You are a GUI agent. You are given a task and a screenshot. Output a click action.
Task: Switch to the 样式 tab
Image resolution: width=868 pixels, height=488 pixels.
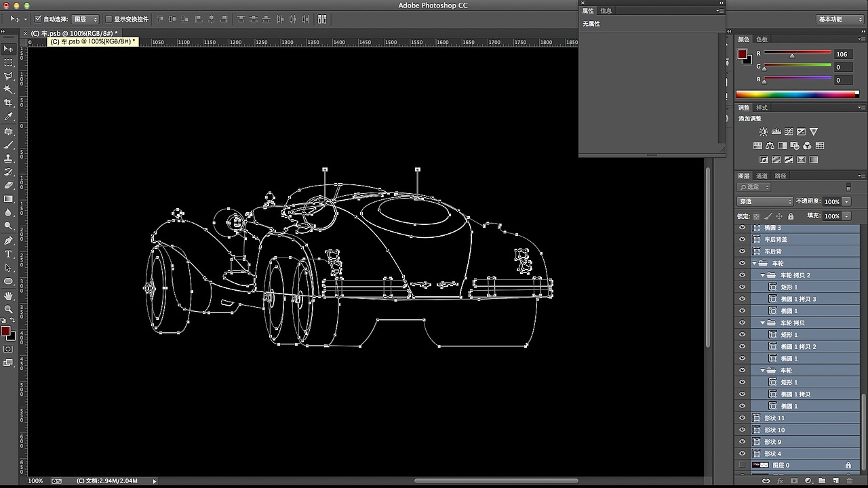(x=762, y=107)
